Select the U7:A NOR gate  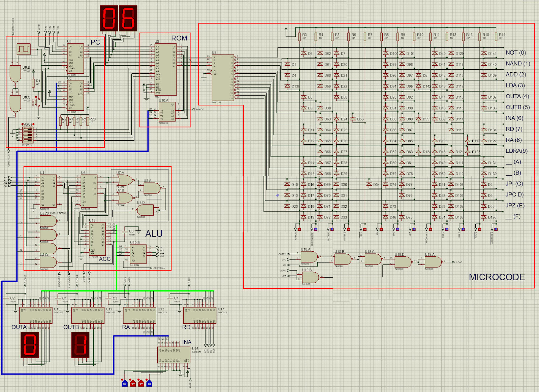(125, 180)
